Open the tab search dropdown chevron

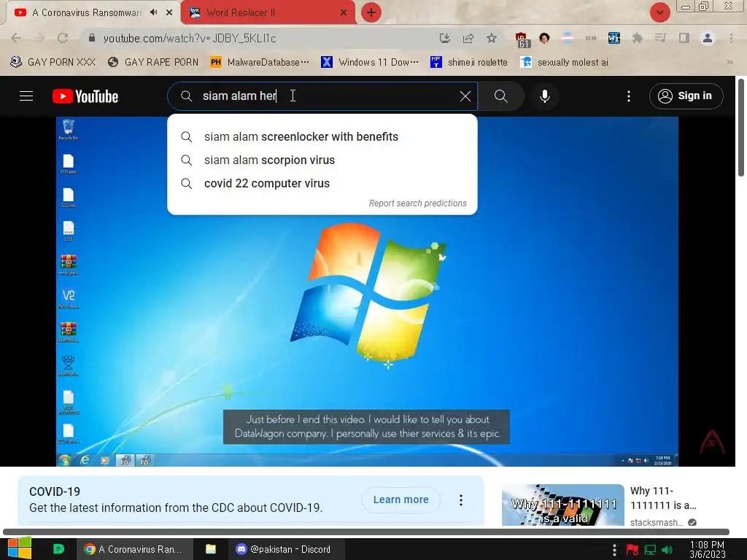[x=659, y=12]
